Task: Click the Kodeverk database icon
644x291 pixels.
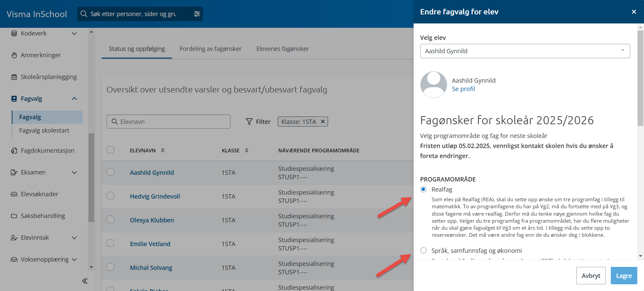Action: click(14, 33)
